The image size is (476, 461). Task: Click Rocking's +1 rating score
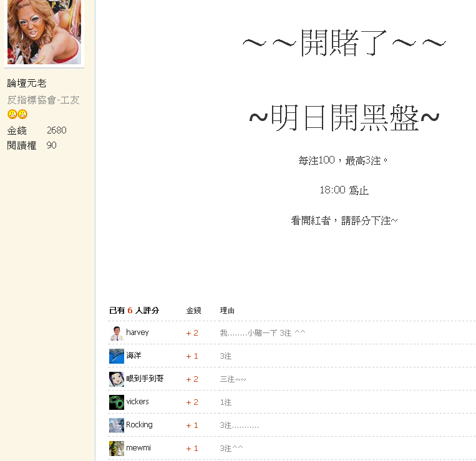click(192, 425)
